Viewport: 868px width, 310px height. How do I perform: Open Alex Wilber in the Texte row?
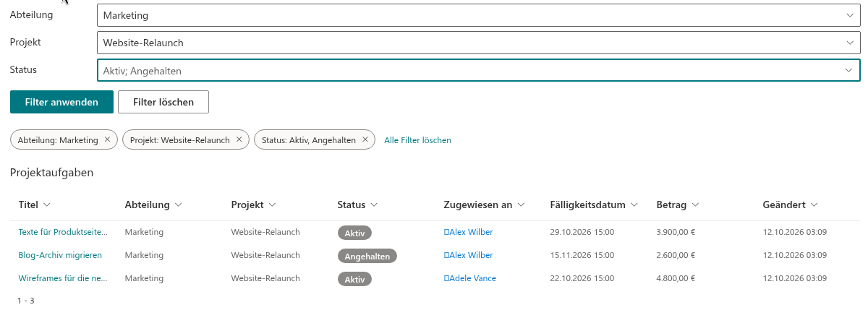468,232
